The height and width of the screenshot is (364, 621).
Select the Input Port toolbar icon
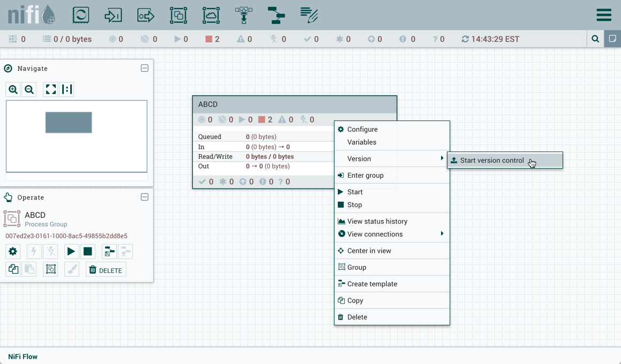[113, 15]
